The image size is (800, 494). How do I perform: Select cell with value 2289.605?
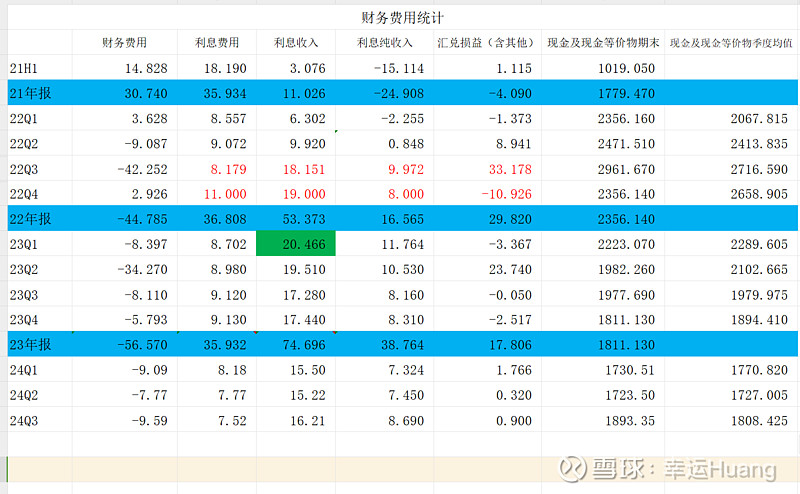click(x=759, y=244)
